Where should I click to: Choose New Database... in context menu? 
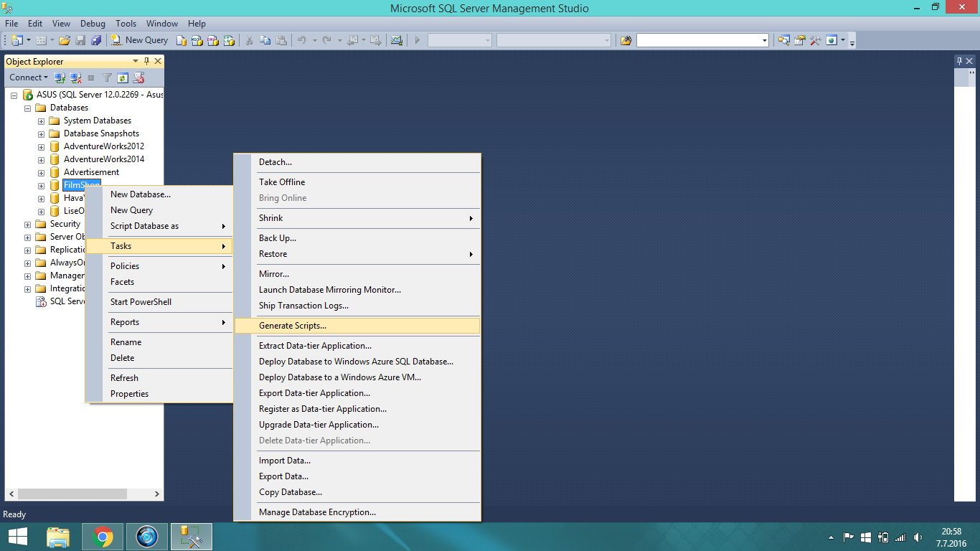[159, 194]
